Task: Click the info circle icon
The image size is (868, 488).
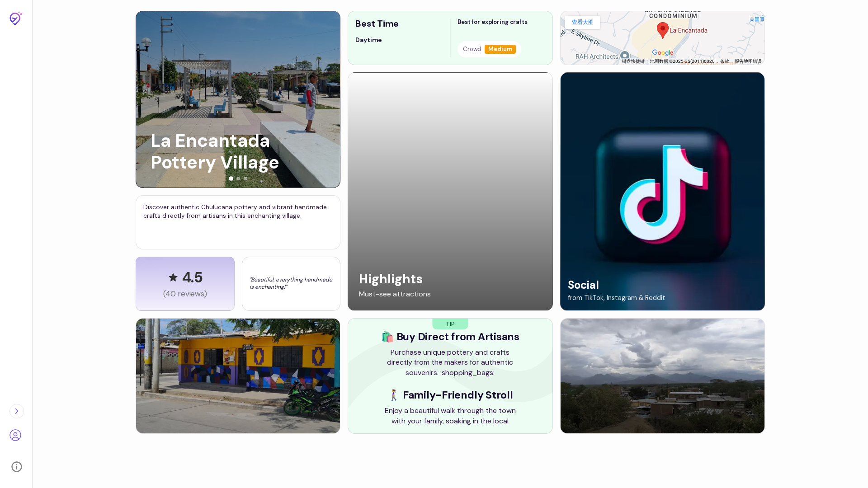Action: pyautogui.click(x=17, y=467)
